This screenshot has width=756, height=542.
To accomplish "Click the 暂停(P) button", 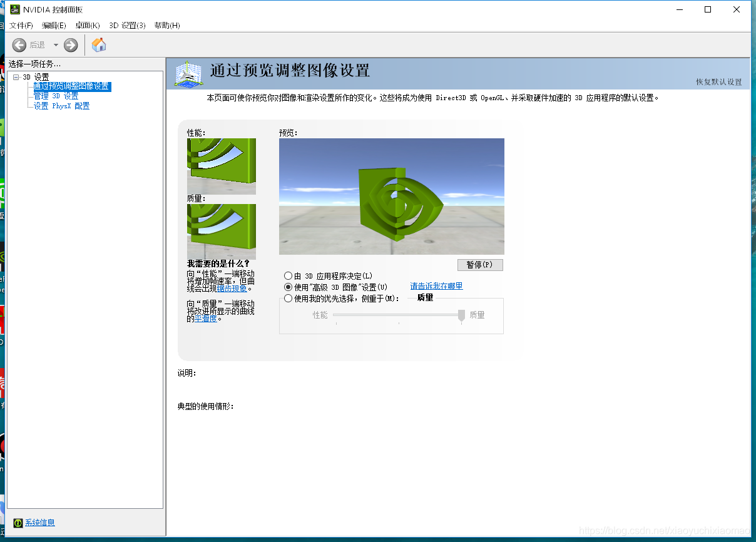I will click(x=480, y=265).
